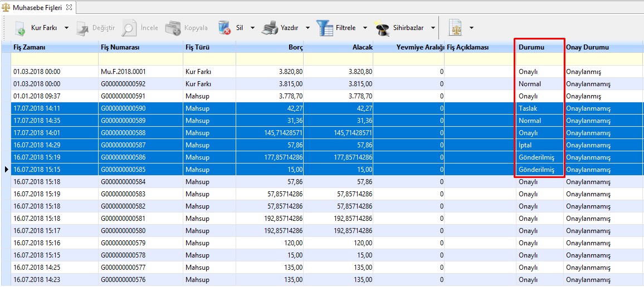Open the Sil dropdown arrow

(252, 28)
